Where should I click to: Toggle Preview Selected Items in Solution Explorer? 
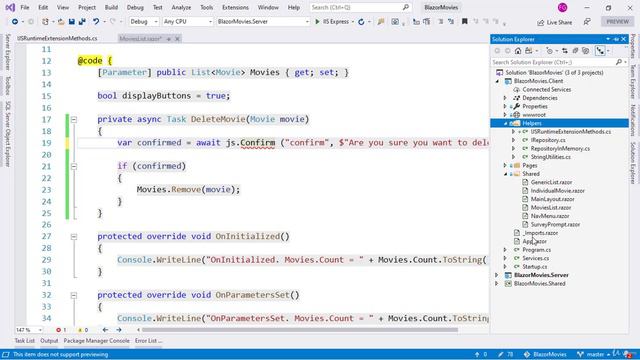[600, 51]
